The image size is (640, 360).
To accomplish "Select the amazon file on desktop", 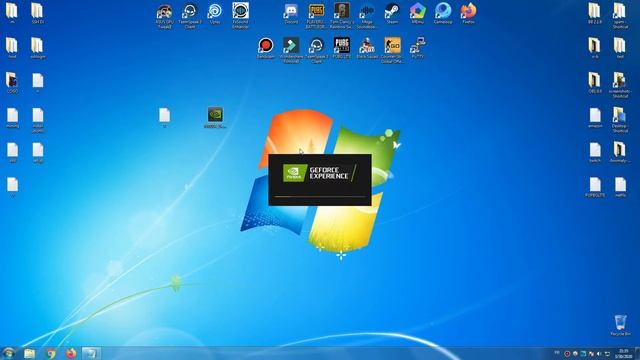I will coord(595,118).
